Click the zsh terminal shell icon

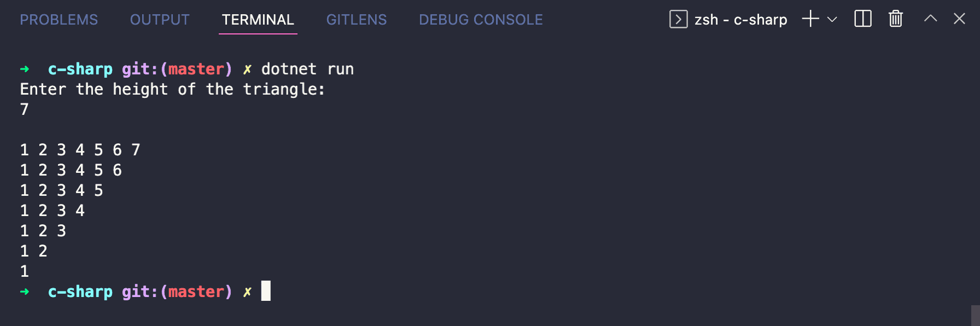[x=678, y=19]
